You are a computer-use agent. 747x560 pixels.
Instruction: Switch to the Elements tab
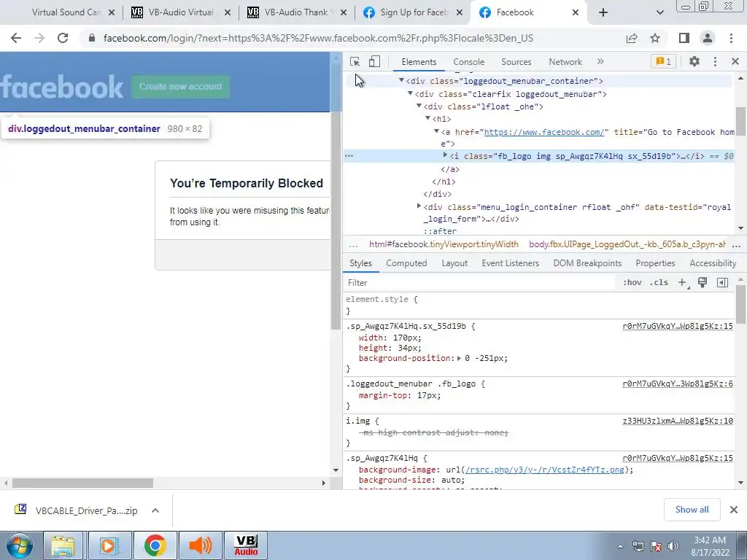419,62
